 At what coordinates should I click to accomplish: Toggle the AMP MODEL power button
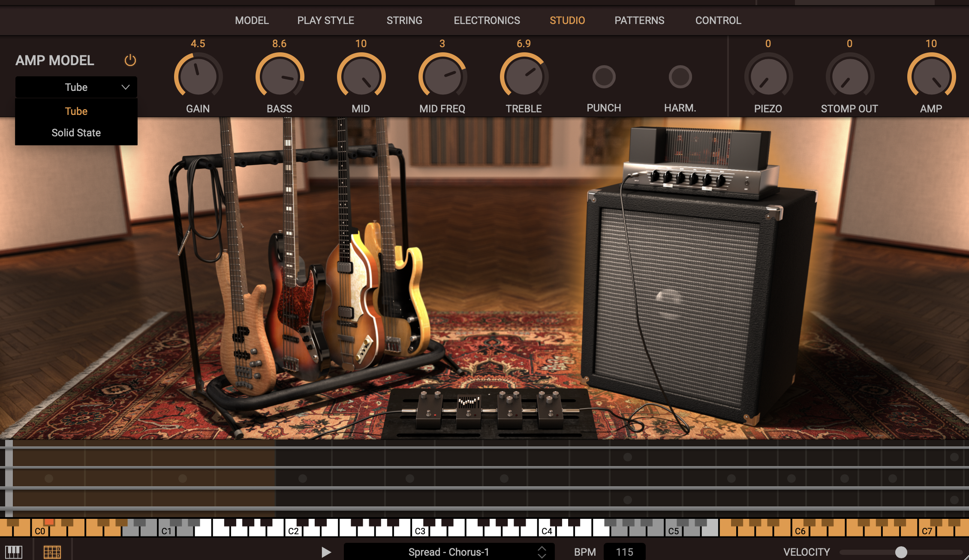tap(130, 60)
